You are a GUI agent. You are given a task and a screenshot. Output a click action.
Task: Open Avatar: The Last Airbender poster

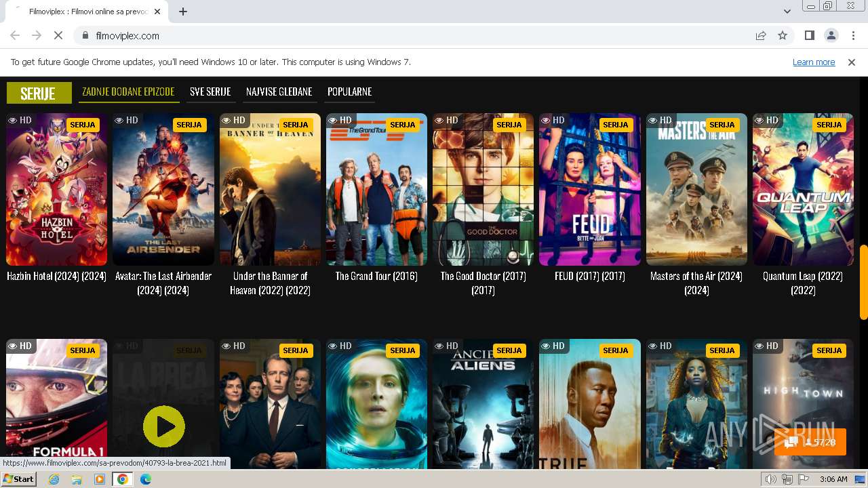(x=163, y=189)
